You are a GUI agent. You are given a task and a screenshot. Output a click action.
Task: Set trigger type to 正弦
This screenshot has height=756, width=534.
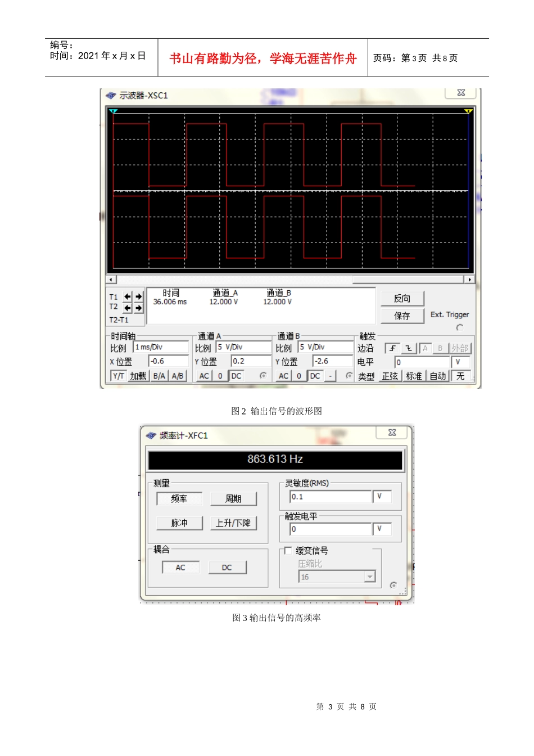[390, 376]
